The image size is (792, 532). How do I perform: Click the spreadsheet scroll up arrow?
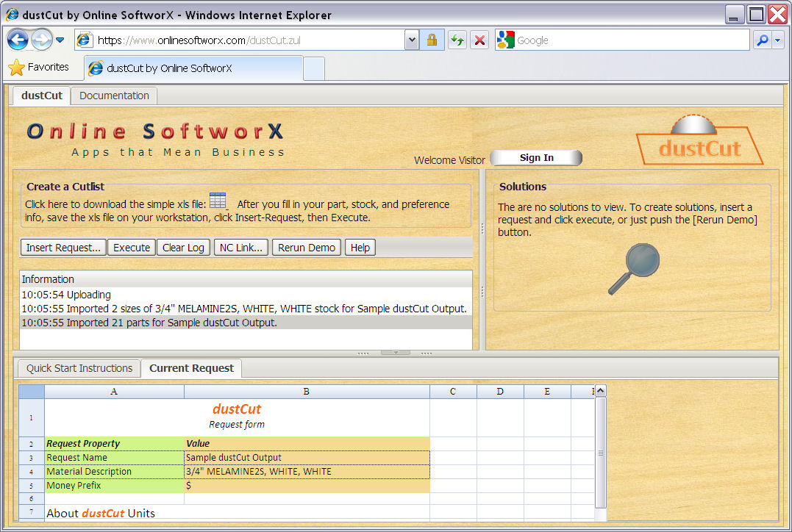pos(601,391)
